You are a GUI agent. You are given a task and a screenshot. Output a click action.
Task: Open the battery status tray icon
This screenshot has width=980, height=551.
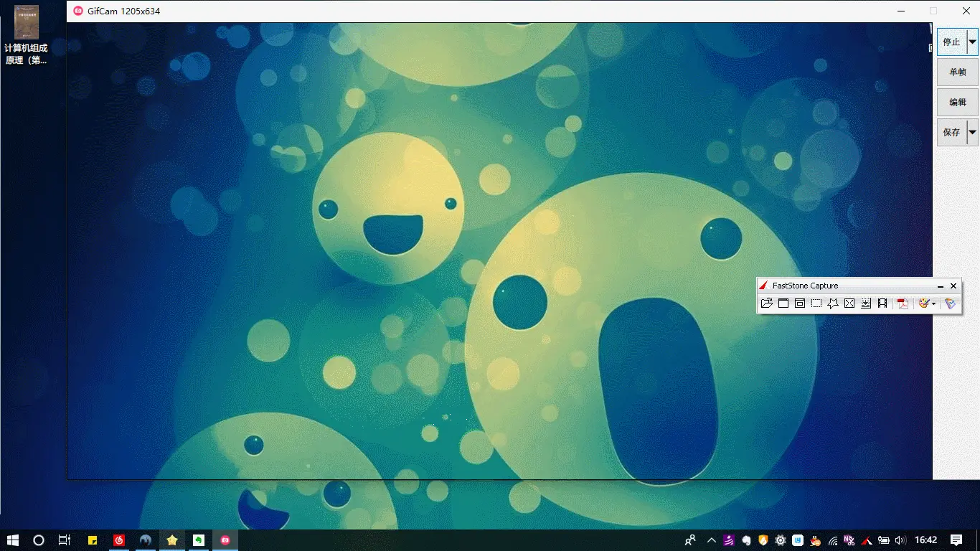(884, 540)
